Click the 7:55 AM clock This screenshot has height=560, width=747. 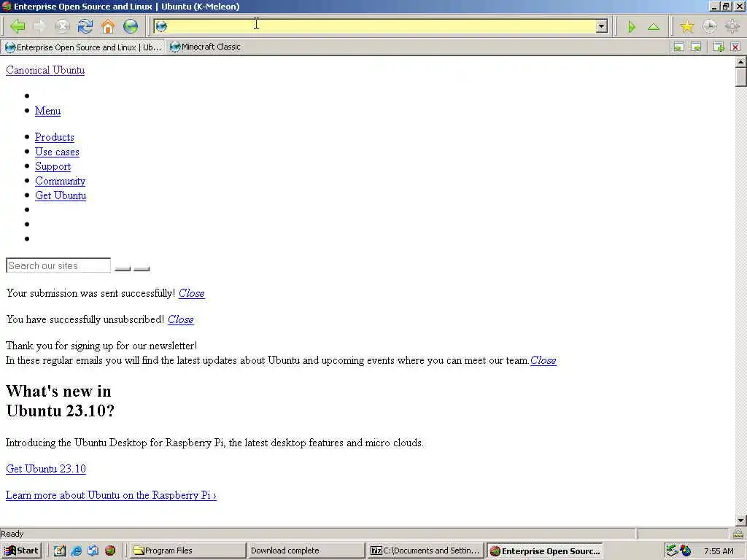[719, 551]
